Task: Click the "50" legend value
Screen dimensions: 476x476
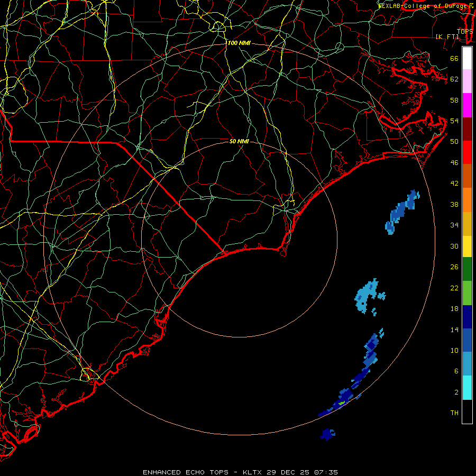Action: tap(454, 142)
